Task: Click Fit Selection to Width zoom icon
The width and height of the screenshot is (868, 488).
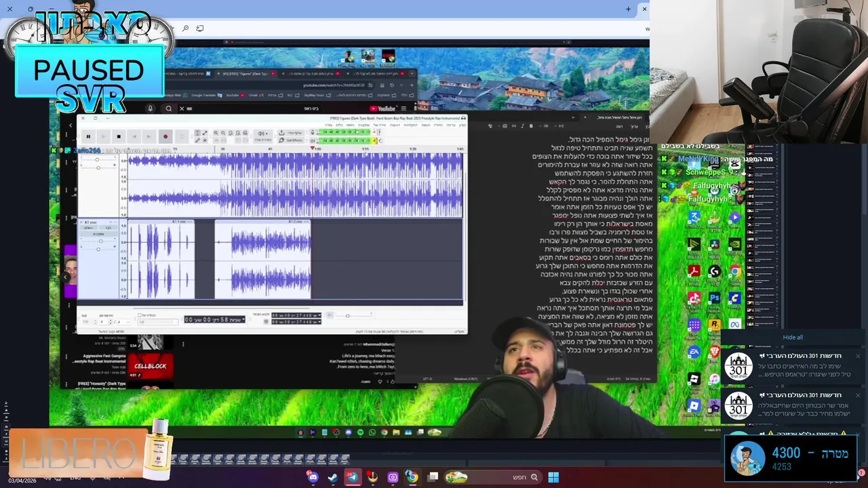Action: click(231, 133)
